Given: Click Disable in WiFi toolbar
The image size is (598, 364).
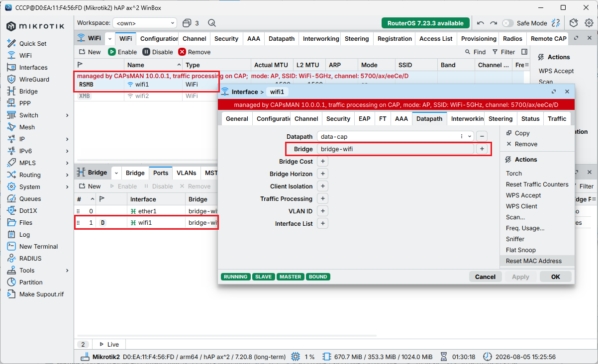Looking at the screenshot, I should 158,52.
